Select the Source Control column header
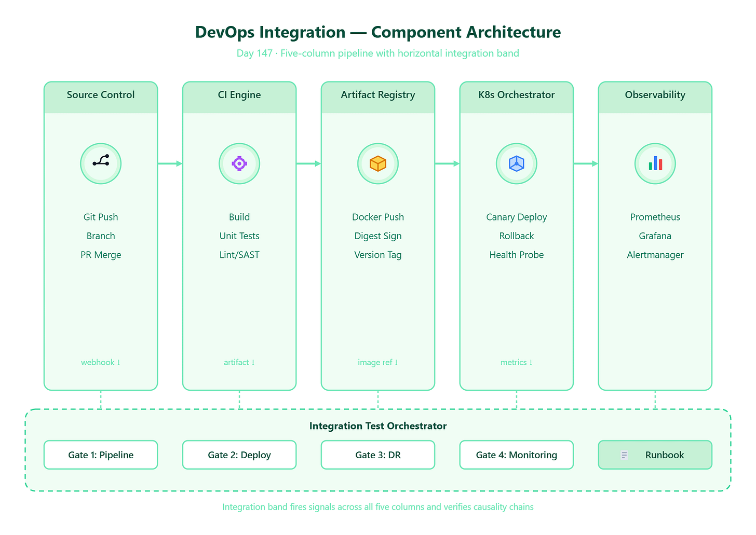756x535 pixels. [x=101, y=97]
